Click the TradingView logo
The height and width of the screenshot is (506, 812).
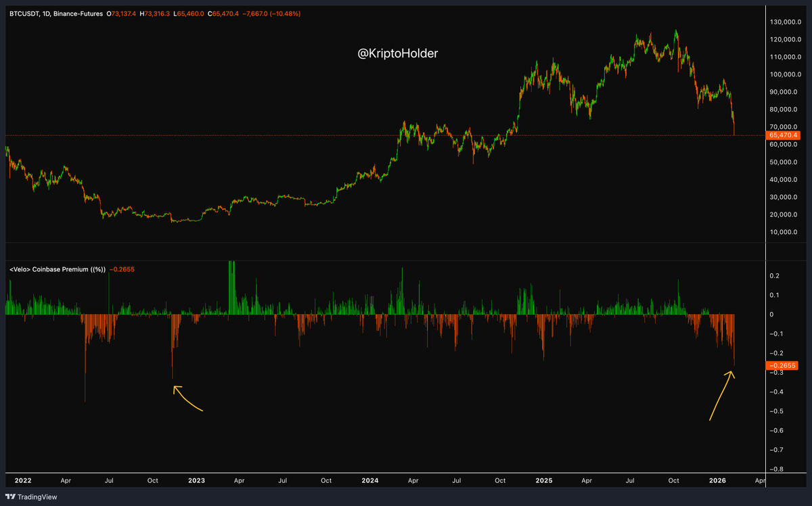tap(32, 497)
